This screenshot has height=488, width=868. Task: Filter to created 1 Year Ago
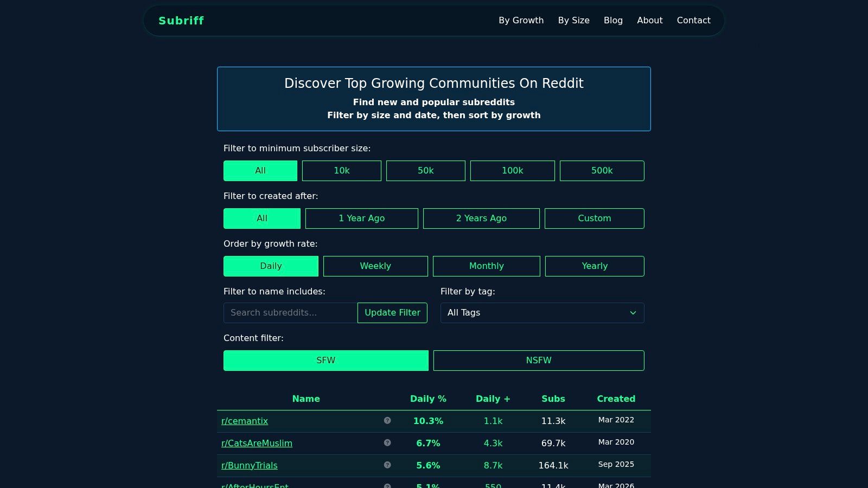[x=362, y=219]
